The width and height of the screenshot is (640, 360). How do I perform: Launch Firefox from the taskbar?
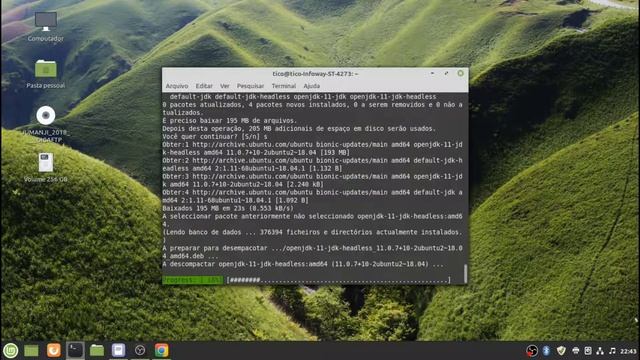point(53,350)
